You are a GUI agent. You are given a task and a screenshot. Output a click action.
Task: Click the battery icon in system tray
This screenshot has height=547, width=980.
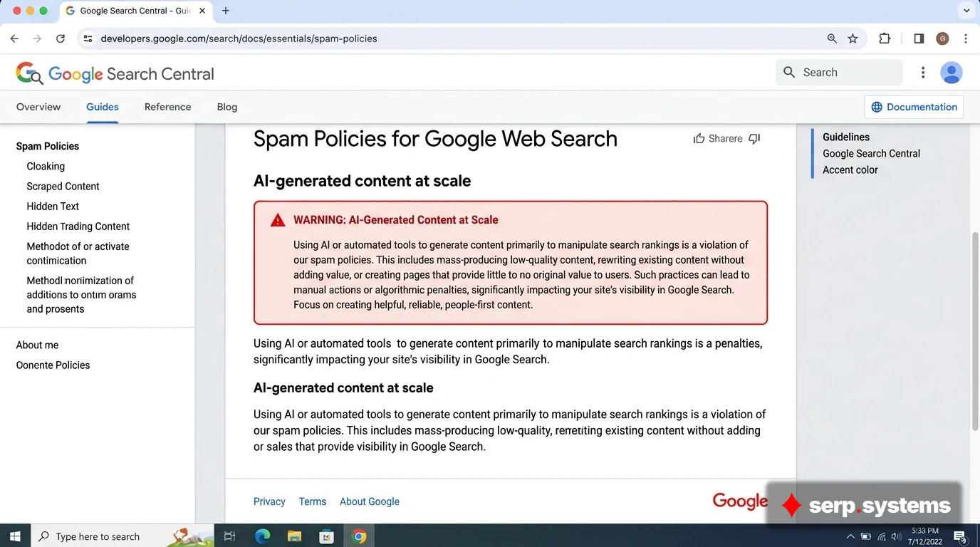point(866,536)
